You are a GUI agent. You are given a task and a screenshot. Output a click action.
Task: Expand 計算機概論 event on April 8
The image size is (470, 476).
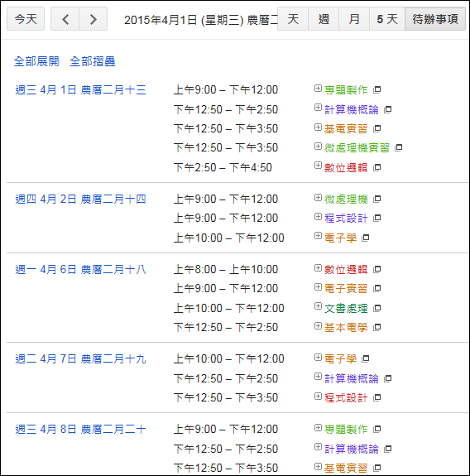pos(318,447)
